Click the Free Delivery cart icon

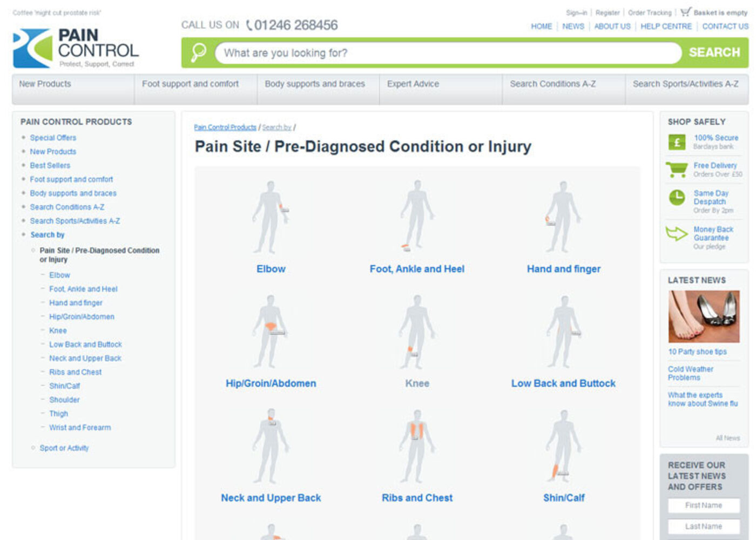click(677, 170)
